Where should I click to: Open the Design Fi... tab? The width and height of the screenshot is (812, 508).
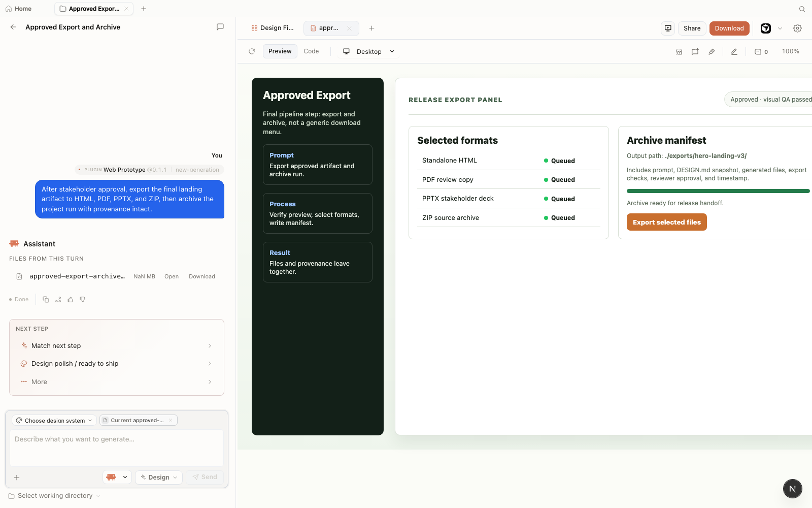[273, 28]
